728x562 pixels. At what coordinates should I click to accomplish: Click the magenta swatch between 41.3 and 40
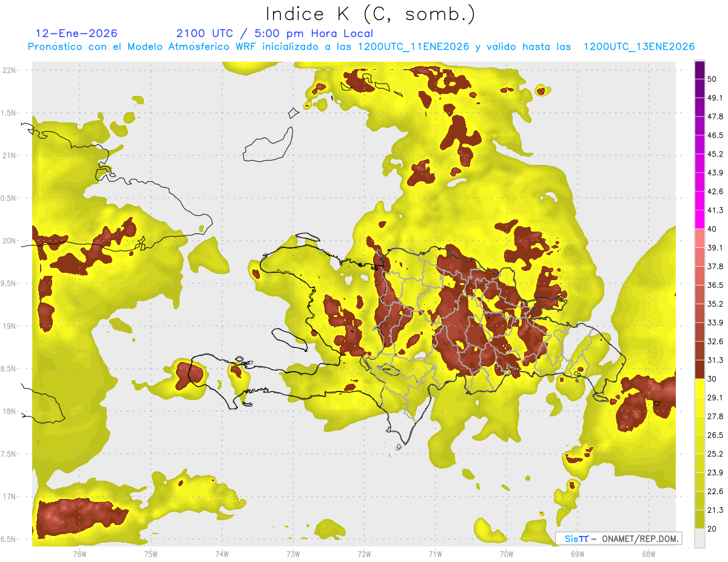pos(699,220)
